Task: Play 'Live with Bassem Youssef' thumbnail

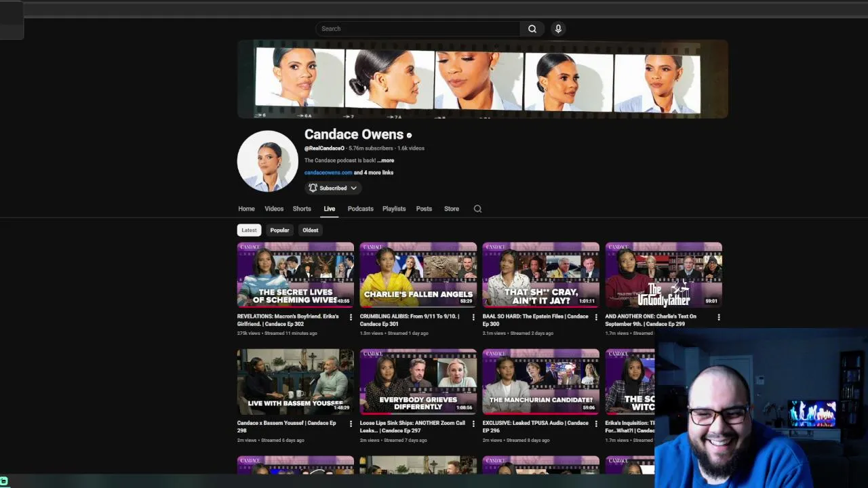Action: (x=296, y=382)
